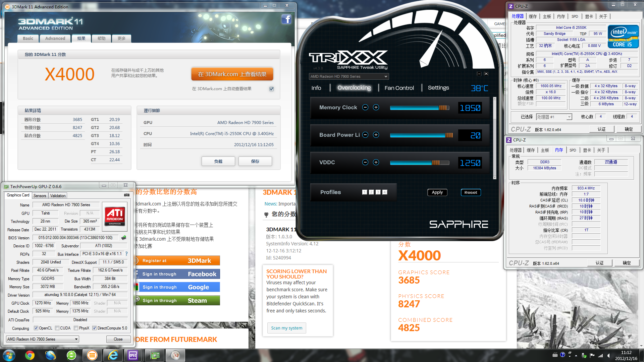
Task: Switch to Basic tab in 3DMark 11
Action: pos(28,39)
